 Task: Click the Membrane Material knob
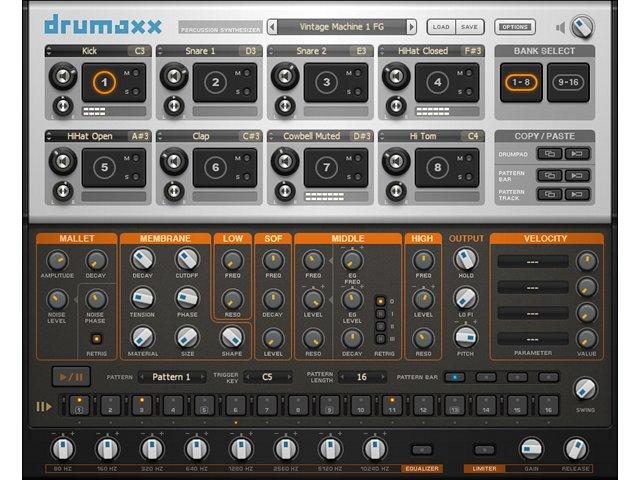click(142, 338)
